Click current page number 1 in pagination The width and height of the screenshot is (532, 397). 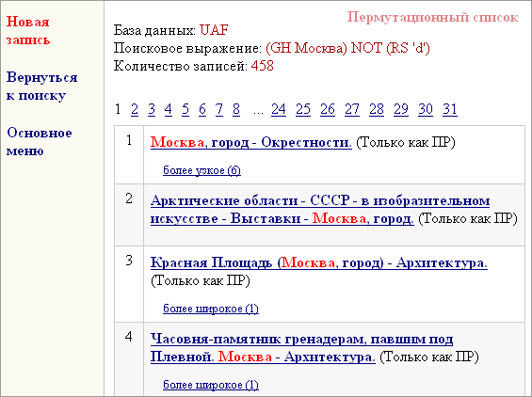(118, 109)
